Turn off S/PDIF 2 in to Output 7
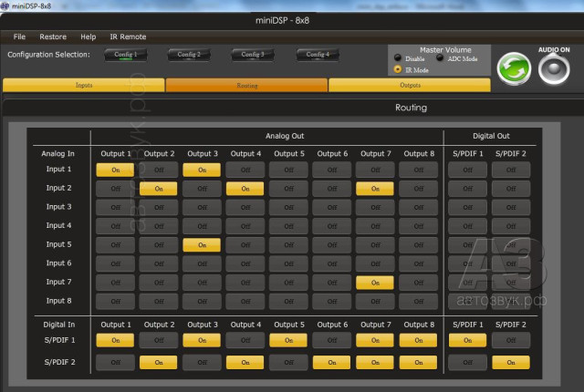Viewport: 584px width, 392px height. (x=375, y=362)
